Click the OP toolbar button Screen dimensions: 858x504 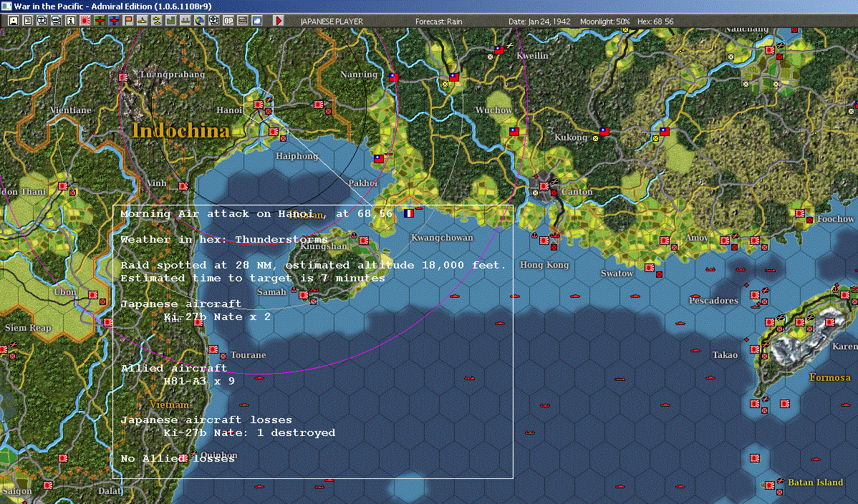[228, 21]
